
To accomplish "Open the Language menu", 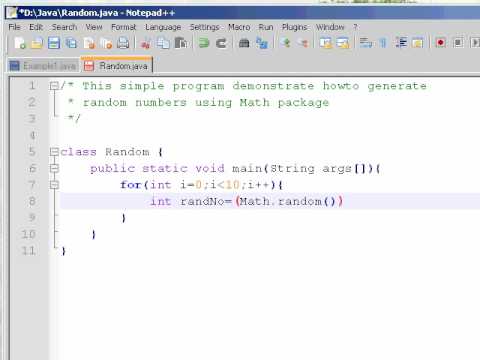I will pyautogui.click(x=163, y=27).
